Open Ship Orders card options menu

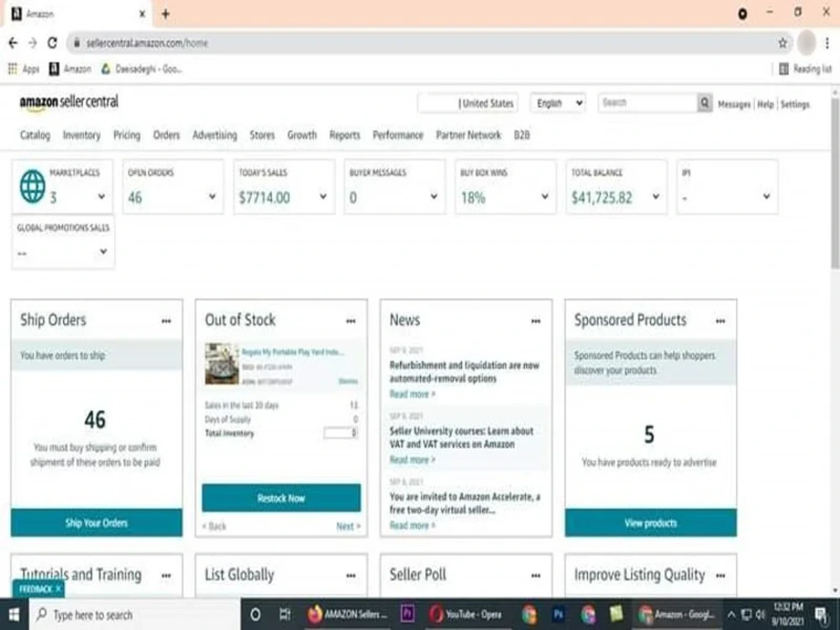point(166,321)
